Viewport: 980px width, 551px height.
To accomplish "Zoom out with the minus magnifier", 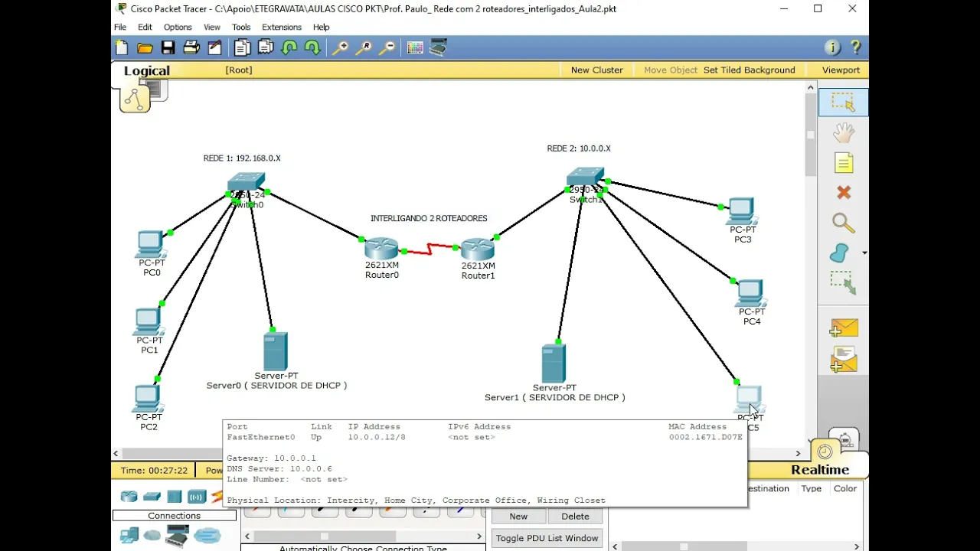I will [387, 48].
